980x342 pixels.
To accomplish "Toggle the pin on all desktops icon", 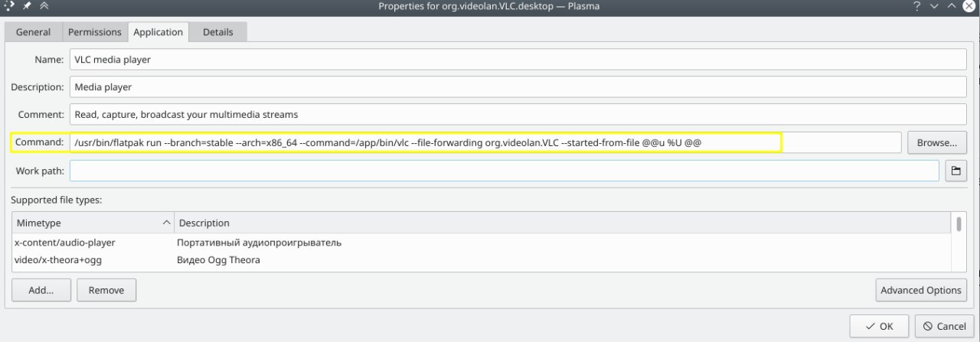I will (26, 6).
